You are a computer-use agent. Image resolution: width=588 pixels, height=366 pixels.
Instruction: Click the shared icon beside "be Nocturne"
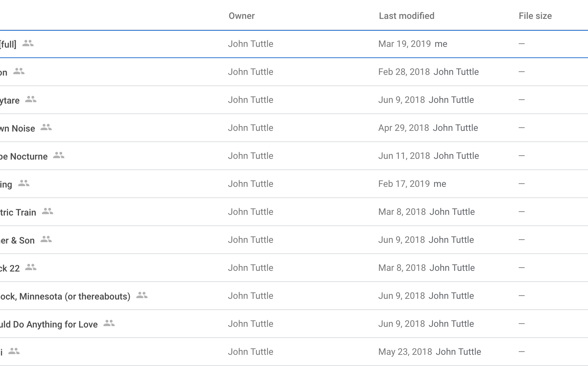[x=59, y=156]
